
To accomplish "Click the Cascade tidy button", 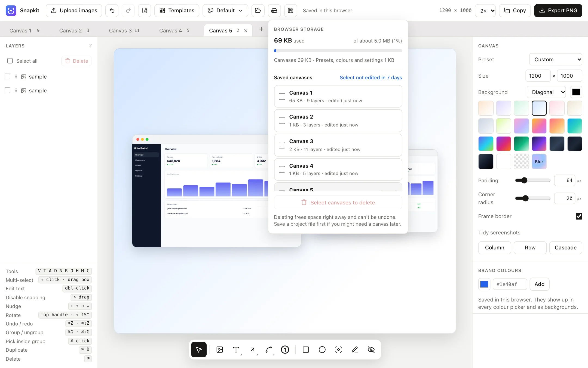I will (566, 248).
